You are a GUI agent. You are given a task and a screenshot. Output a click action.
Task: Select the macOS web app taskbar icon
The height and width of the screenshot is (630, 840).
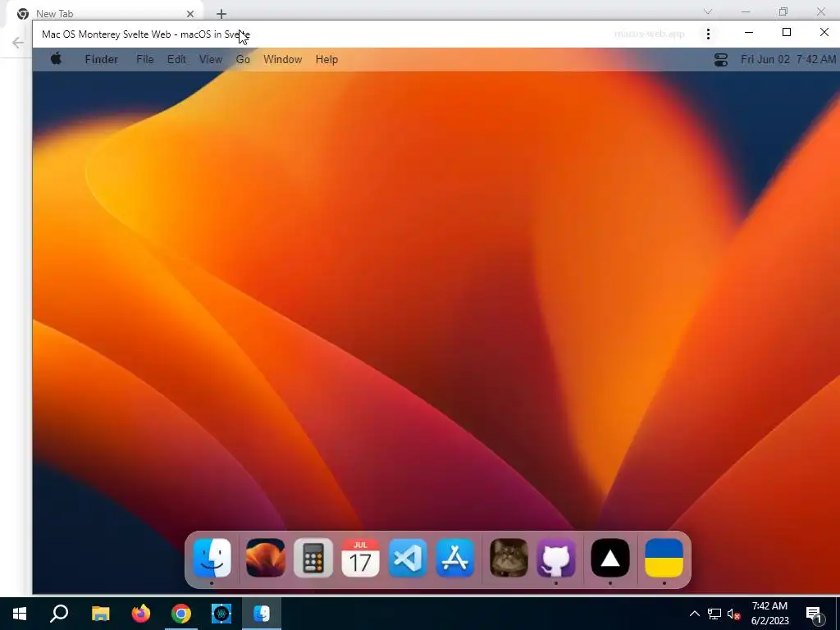(x=262, y=614)
